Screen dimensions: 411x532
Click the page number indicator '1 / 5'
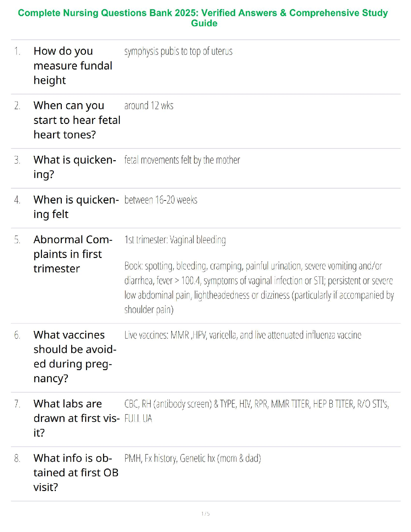pyautogui.click(x=205, y=514)
